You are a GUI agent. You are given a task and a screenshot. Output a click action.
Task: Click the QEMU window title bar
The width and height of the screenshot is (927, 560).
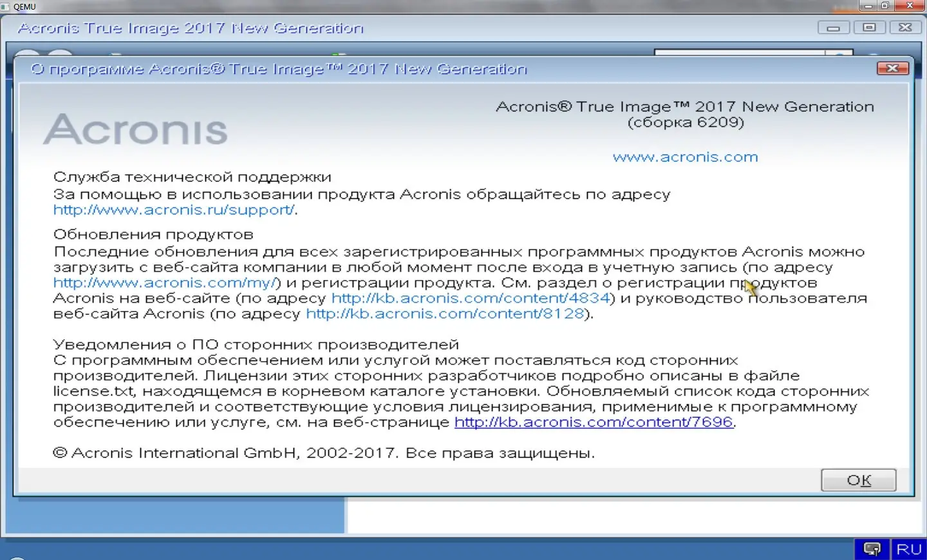[386, 6]
